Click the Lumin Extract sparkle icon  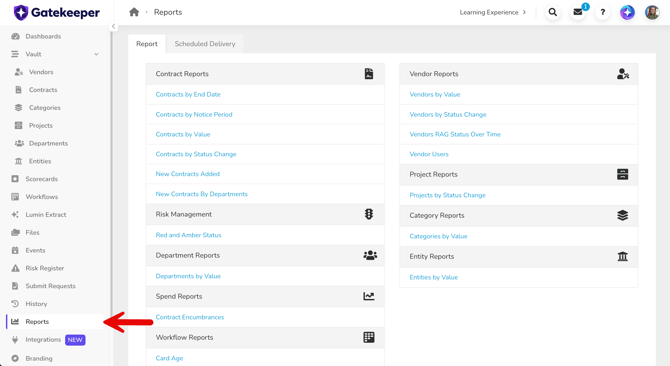coord(15,215)
